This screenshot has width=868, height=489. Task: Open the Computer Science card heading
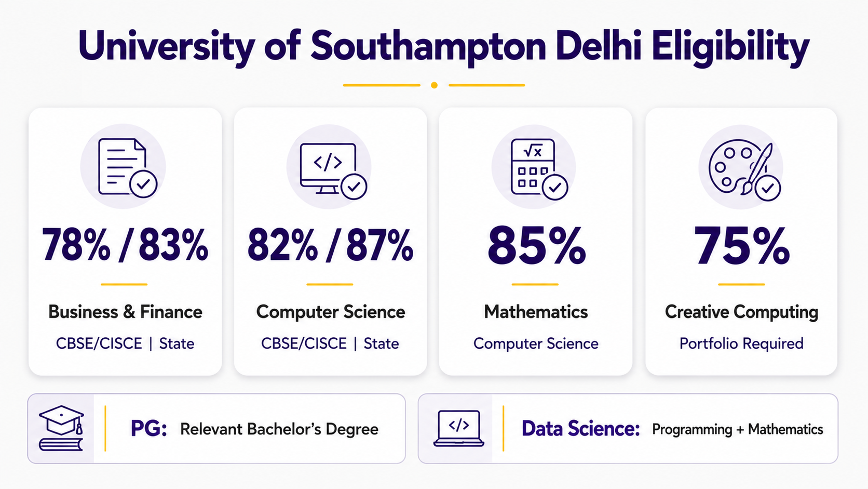(331, 312)
